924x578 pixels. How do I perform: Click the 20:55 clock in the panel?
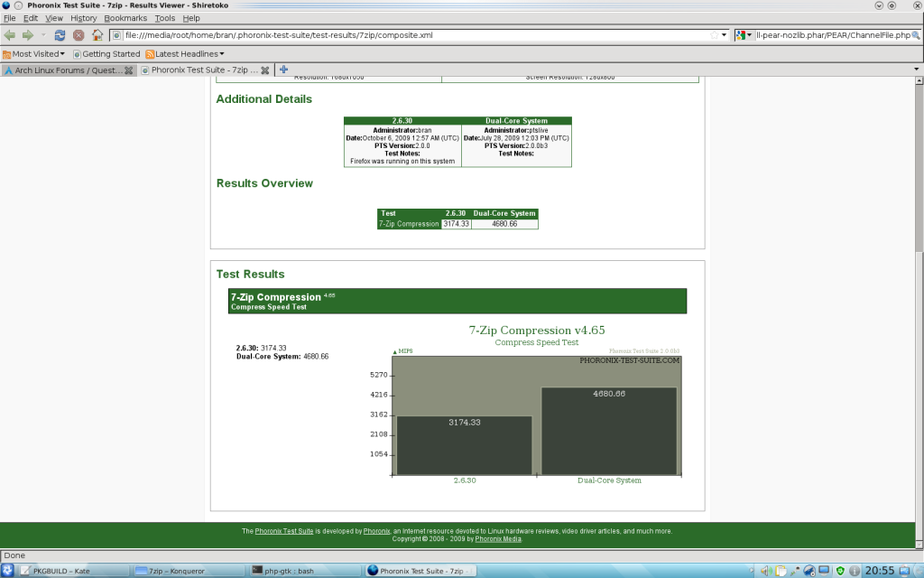879,571
